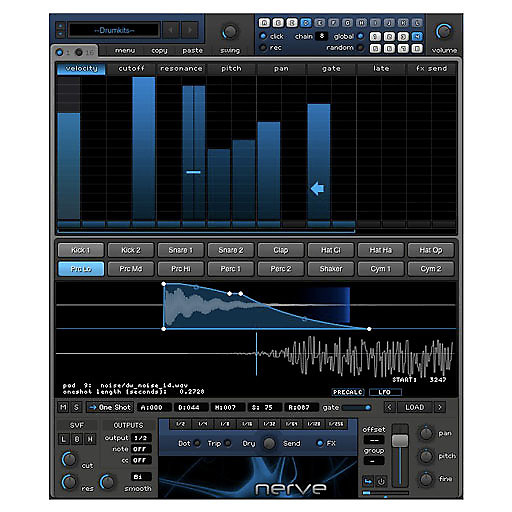Select the 1 step page radio

coord(60,52)
